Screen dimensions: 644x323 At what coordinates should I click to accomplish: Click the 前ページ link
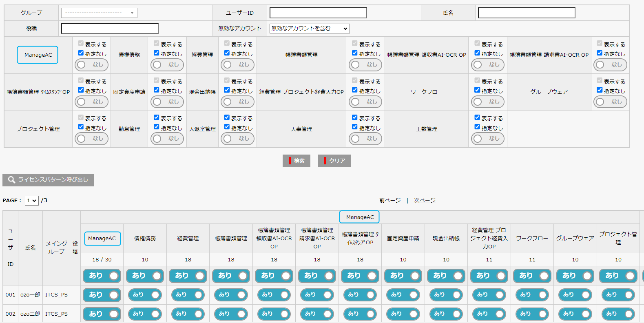point(390,200)
